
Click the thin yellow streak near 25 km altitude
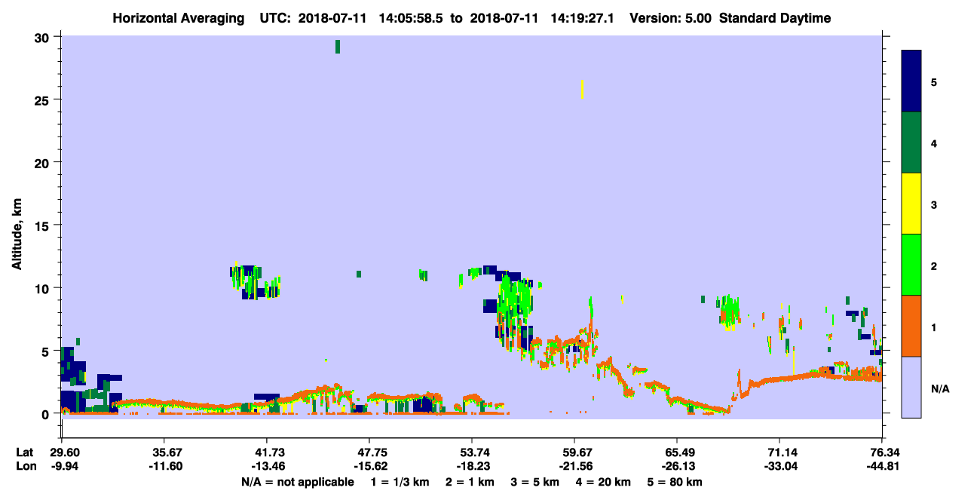(582, 89)
